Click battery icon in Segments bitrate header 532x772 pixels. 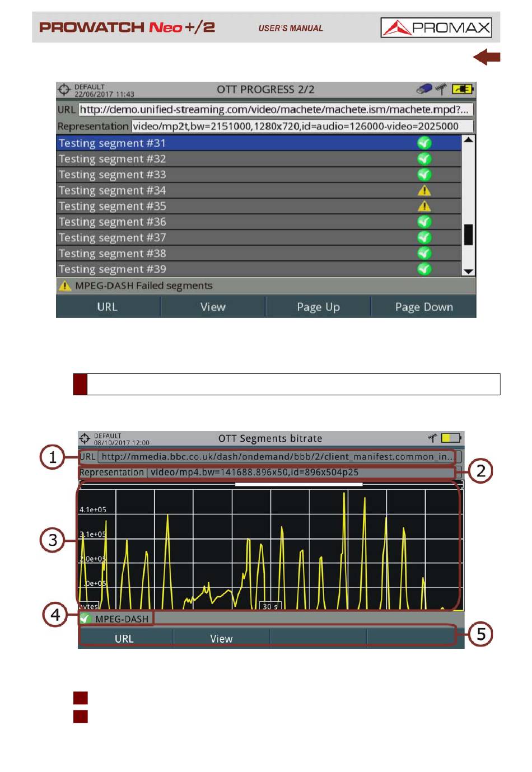[451, 438]
